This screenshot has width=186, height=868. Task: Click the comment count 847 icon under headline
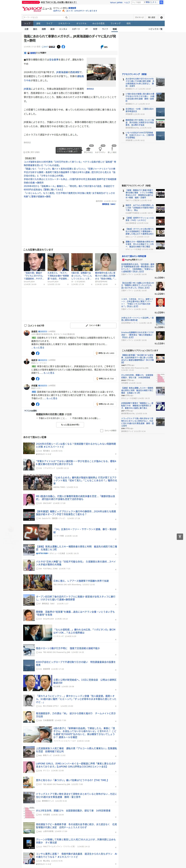(x=45, y=47)
